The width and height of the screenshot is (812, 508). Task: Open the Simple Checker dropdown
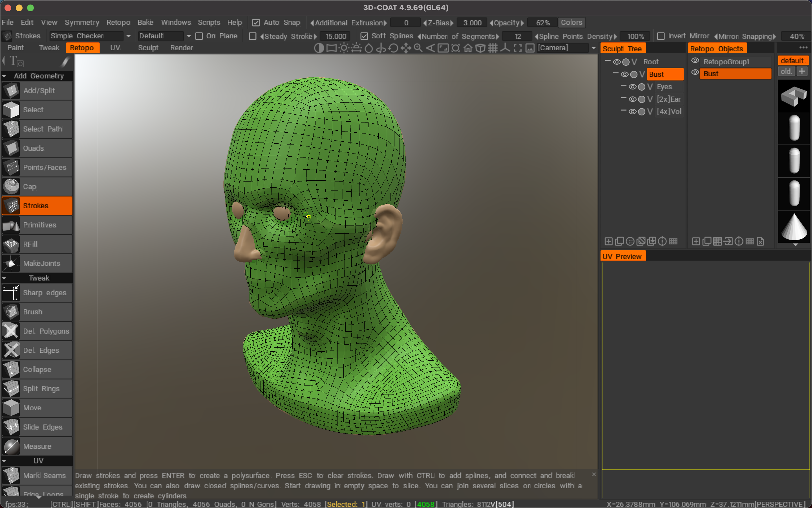[x=91, y=36]
